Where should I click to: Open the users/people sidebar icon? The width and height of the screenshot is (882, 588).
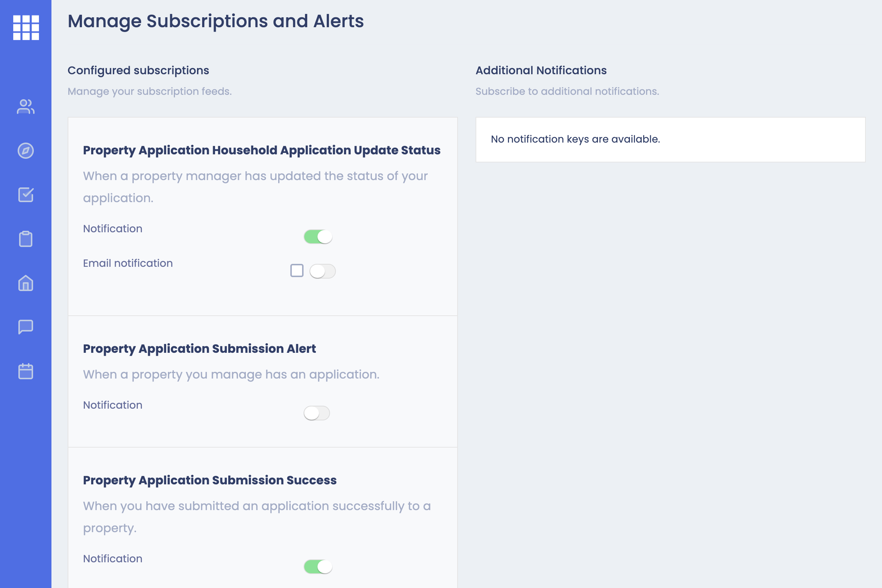[26, 107]
